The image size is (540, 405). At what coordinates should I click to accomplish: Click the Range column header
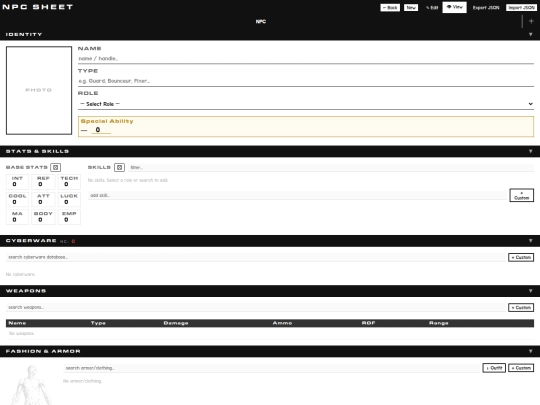(x=439, y=323)
